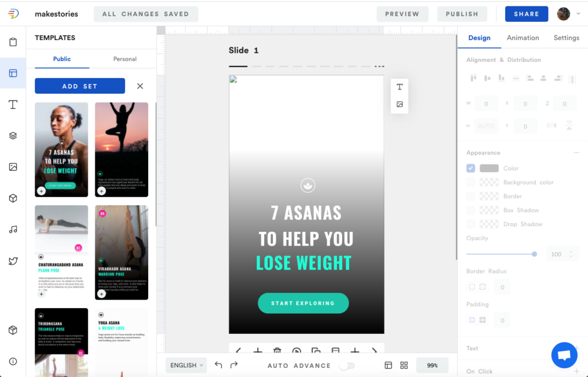Switch to the Settings tab
Screen dimensions: 588x377
(566, 38)
